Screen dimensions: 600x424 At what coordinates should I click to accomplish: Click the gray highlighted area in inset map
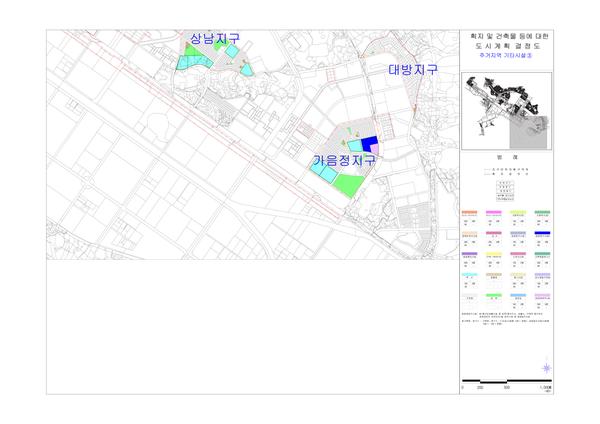(530, 132)
